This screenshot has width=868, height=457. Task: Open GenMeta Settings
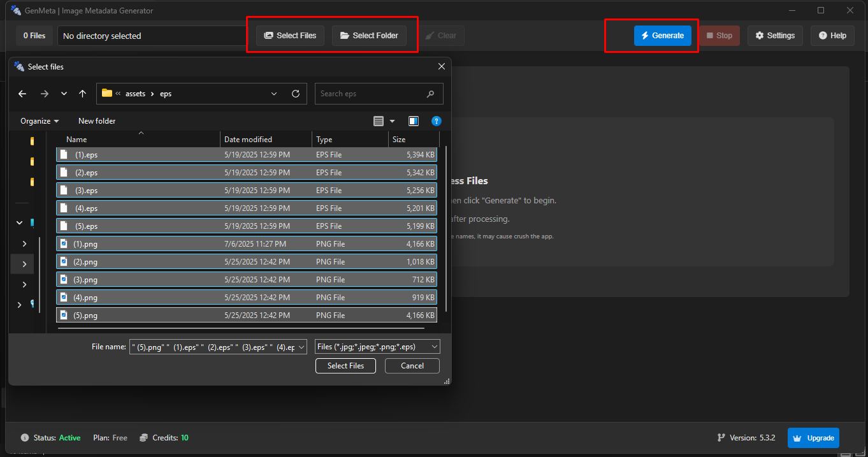pyautogui.click(x=775, y=35)
